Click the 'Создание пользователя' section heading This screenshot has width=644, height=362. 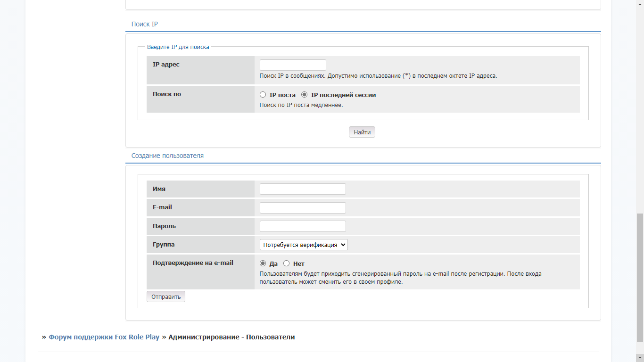pyautogui.click(x=167, y=156)
